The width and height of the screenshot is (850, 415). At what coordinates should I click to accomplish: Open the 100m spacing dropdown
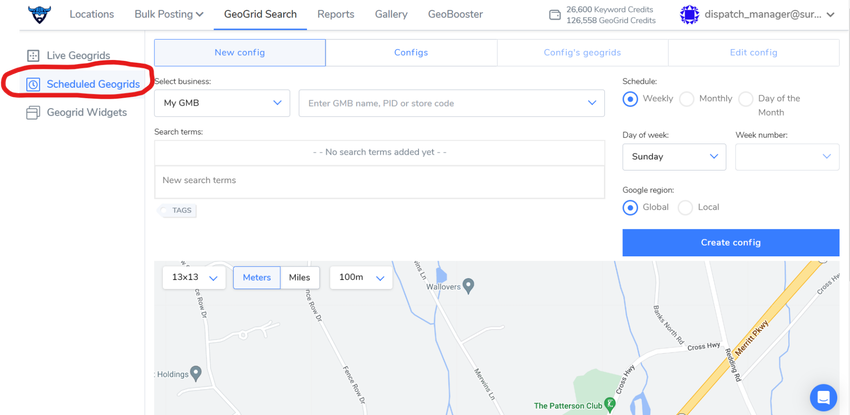tap(361, 277)
